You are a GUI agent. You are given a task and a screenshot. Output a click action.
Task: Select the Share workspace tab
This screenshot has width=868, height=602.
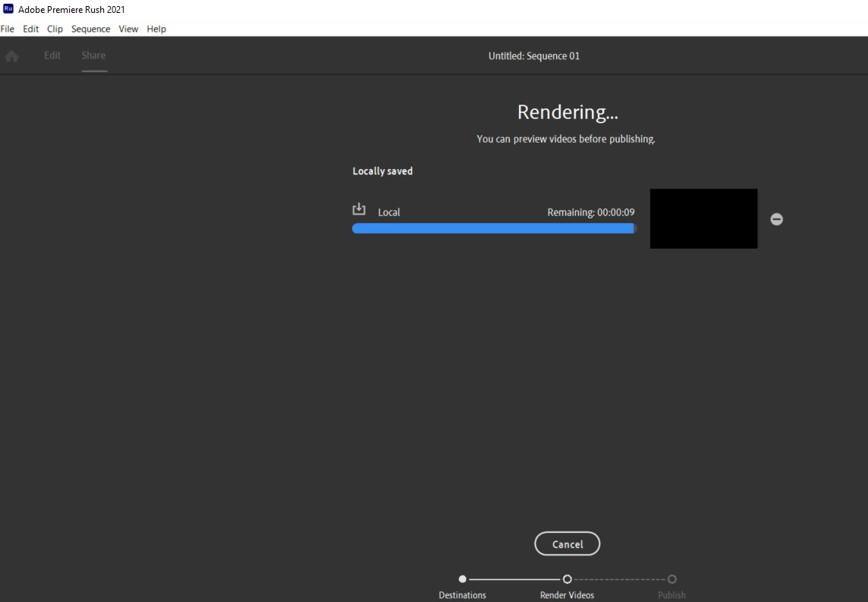tap(93, 55)
